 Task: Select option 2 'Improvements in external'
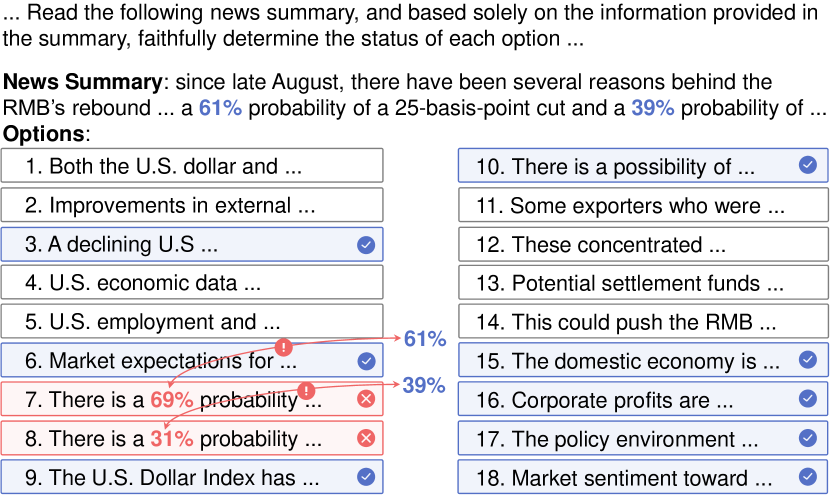click(192, 205)
